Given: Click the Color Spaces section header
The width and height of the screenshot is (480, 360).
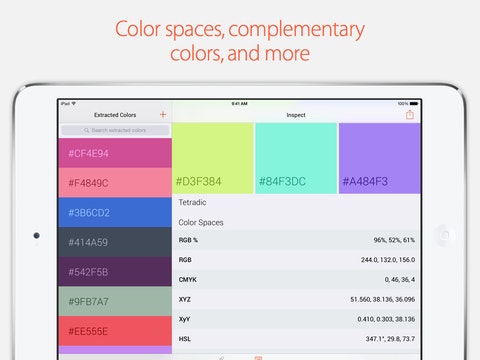Looking at the screenshot, I should click(x=201, y=223).
